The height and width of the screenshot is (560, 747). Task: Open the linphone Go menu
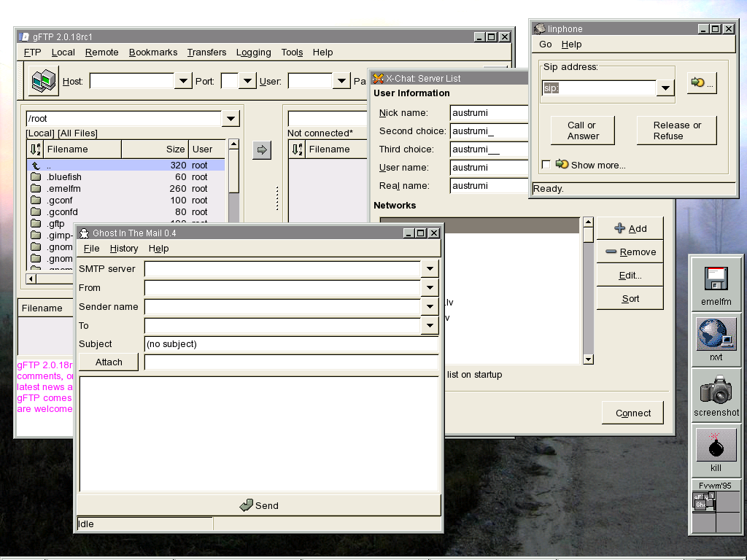pyautogui.click(x=546, y=44)
